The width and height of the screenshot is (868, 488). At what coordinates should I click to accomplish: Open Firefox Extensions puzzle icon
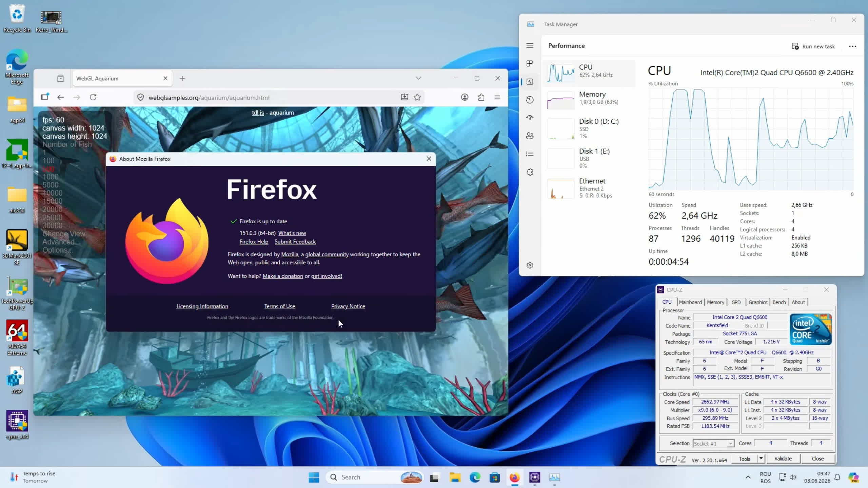pyautogui.click(x=481, y=98)
